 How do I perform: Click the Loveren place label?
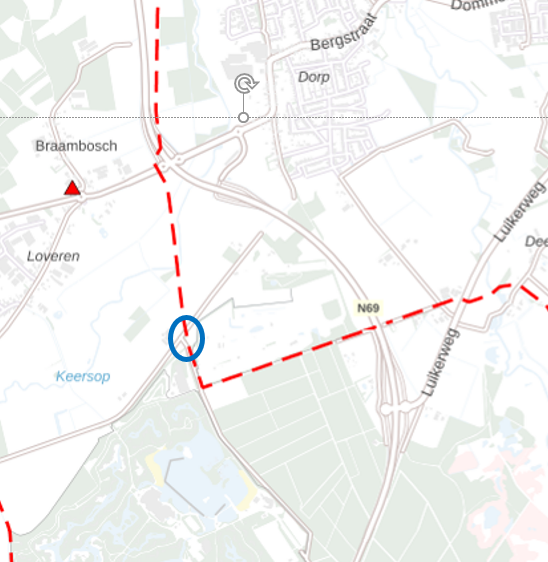pos(53,256)
